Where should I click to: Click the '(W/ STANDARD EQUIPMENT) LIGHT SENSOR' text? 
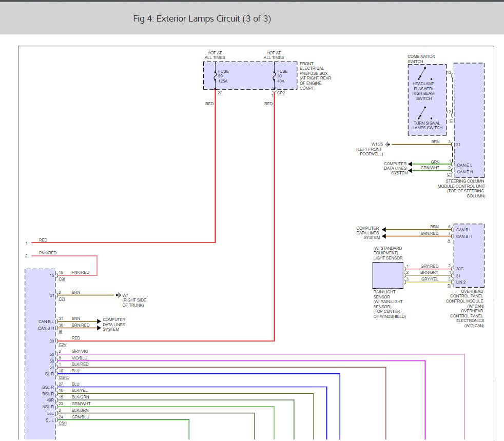click(x=387, y=253)
